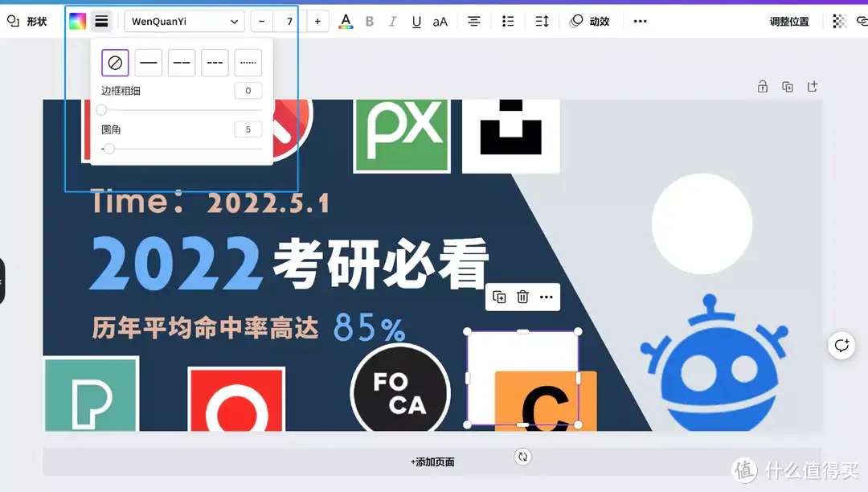
Task: Select the red circle logo tile
Action: coord(237,399)
